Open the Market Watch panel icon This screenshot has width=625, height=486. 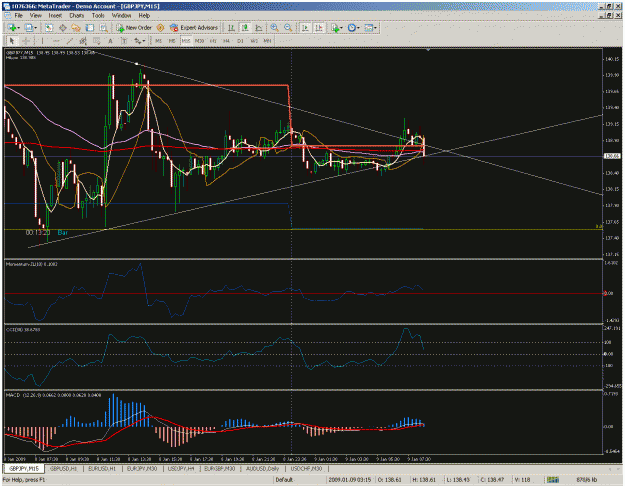pyautogui.click(x=49, y=28)
